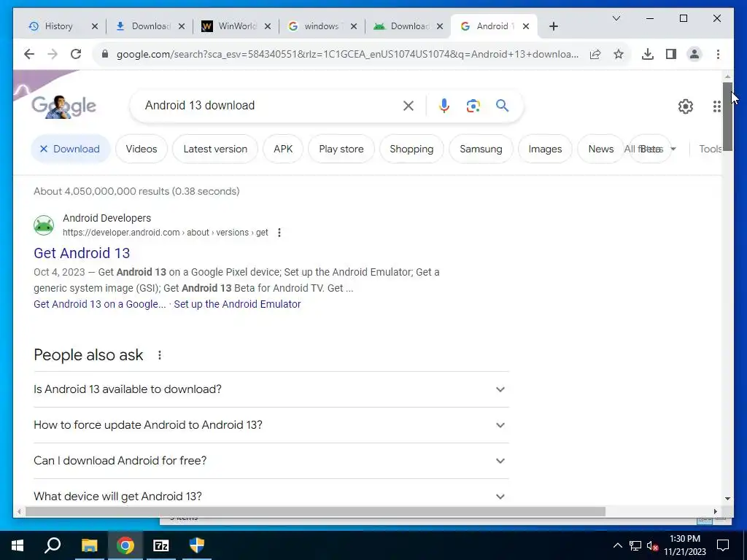Image resolution: width=747 pixels, height=560 pixels.
Task: Clear the search box with X icon
Action: (x=409, y=106)
